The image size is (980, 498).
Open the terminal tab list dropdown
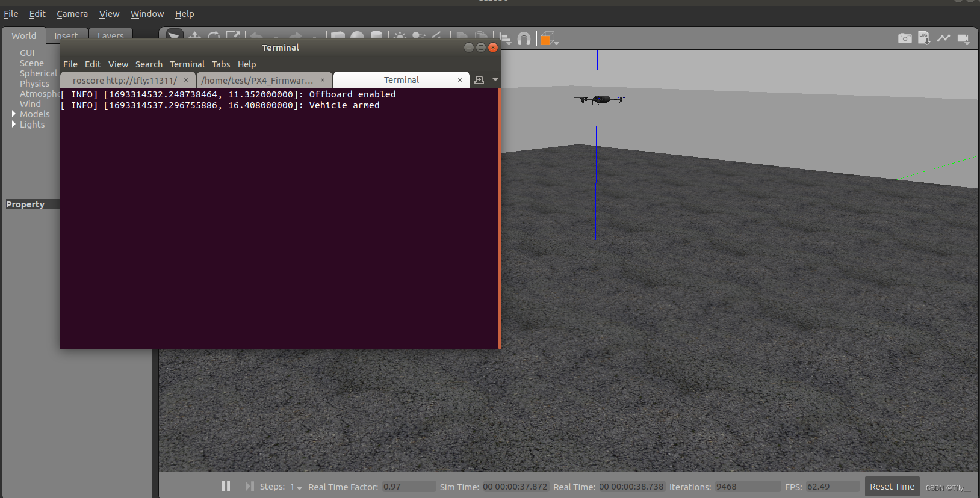[x=495, y=80]
